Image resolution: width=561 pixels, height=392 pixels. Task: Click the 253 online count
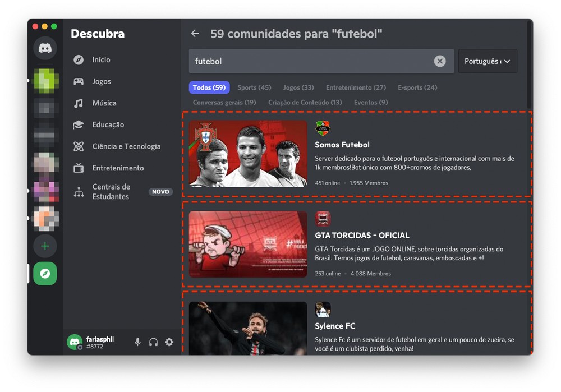[328, 274]
